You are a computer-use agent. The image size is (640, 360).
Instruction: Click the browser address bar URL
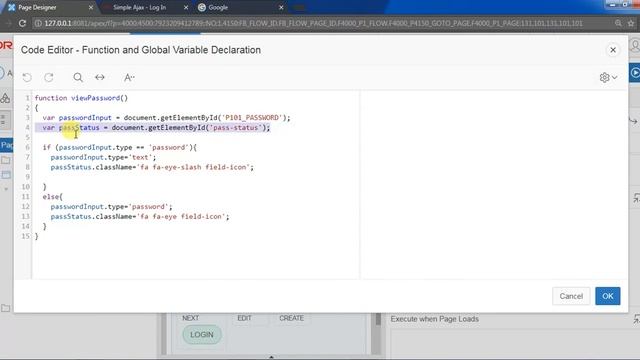[x=313, y=23]
